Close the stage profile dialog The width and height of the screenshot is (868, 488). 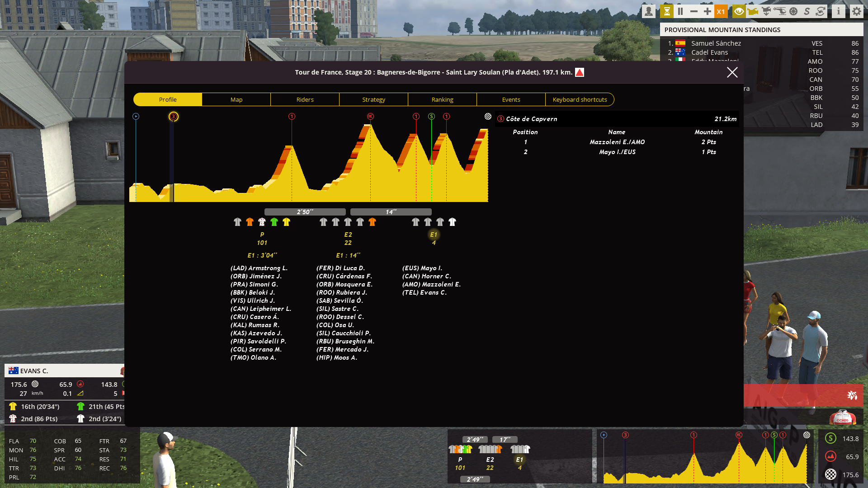(732, 72)
